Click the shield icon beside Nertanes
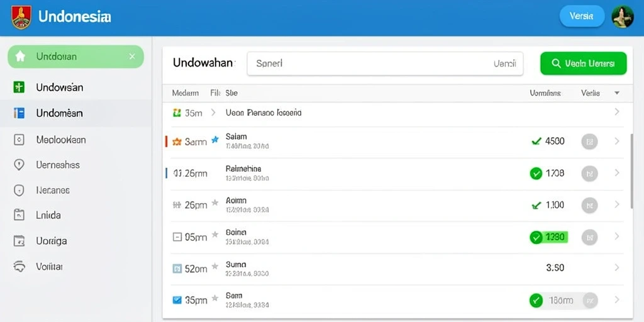This screenshot has width=644, height=322. 19,190
